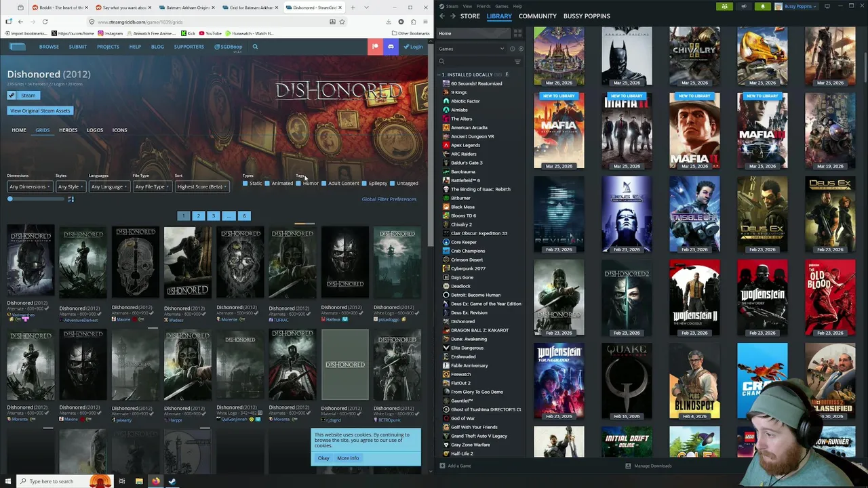This screenshot has height=488, width=868.
Task: Select Cyberpunk 2077 in Steam game list
Action: click(468, 268)
